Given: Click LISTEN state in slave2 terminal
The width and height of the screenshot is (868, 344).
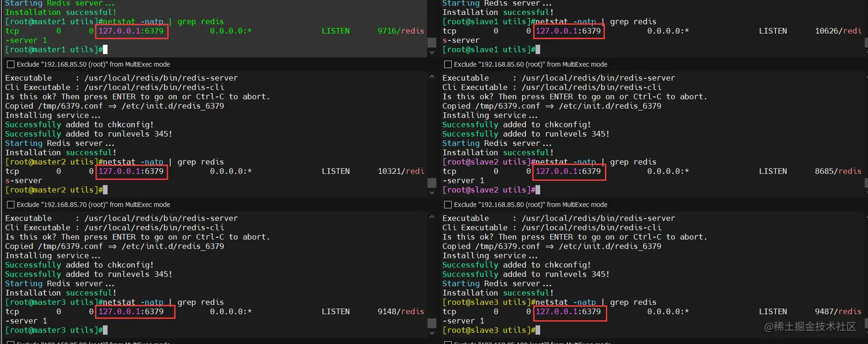Looking at the screenshot, I should tap(773, 171).
